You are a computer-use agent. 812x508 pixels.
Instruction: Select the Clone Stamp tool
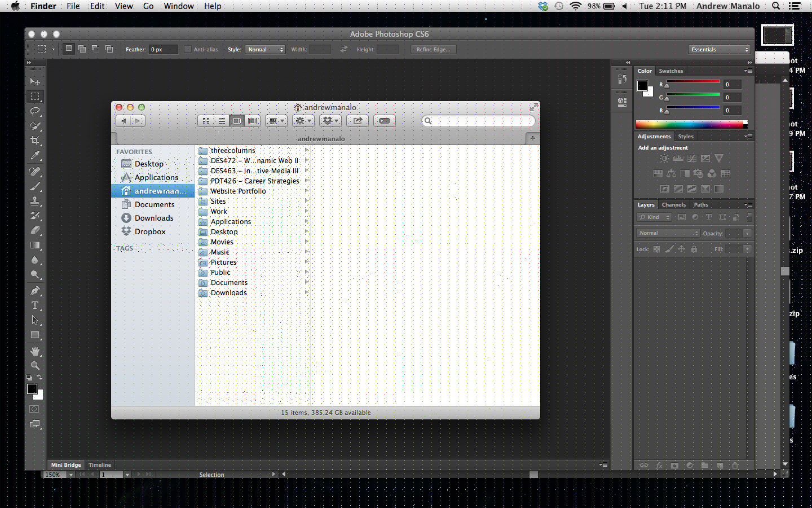[35, 201]
